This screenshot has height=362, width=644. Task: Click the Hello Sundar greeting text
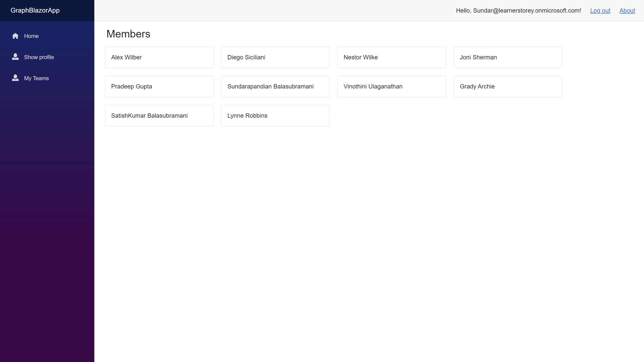coord(518,11)
